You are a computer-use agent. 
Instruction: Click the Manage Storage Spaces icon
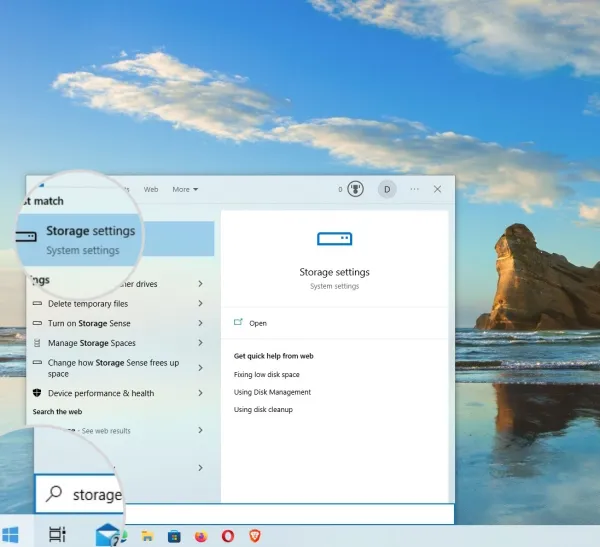point(37,343)
